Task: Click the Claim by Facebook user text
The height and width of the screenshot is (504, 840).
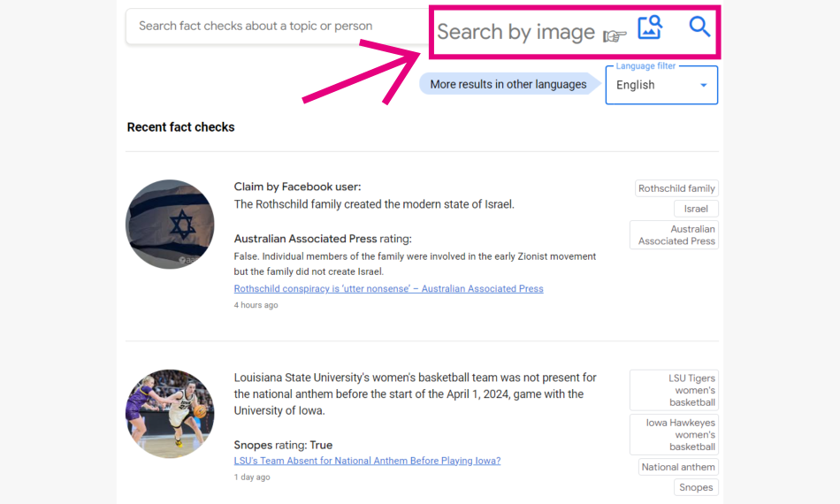Action: tap(297, 187)
